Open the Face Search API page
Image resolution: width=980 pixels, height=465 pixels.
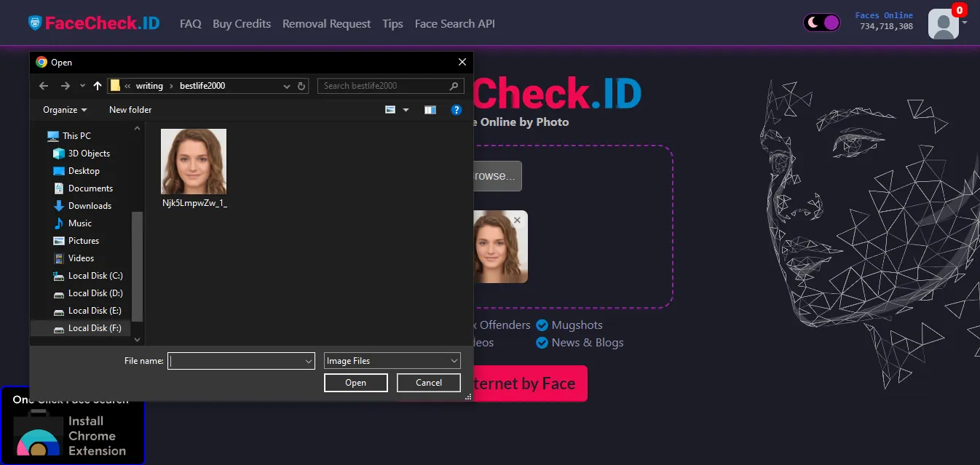click(x=454, y=24)
